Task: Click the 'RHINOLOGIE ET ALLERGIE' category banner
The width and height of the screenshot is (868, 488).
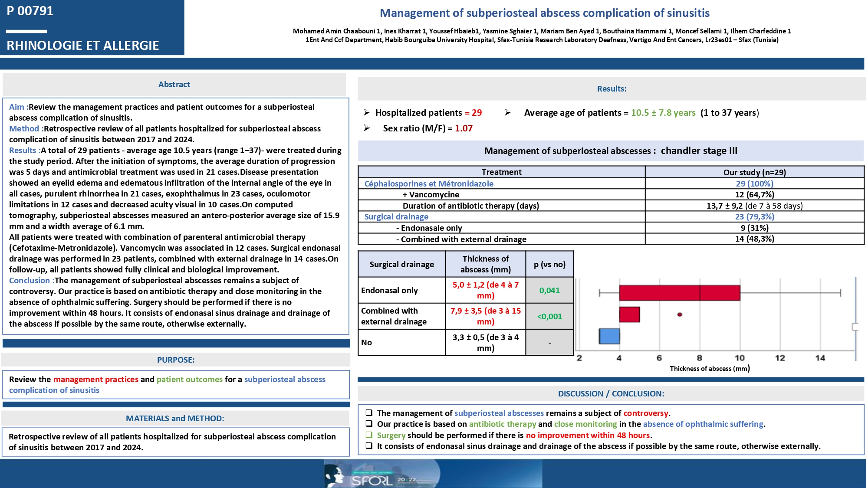Action: coord(83,45)
